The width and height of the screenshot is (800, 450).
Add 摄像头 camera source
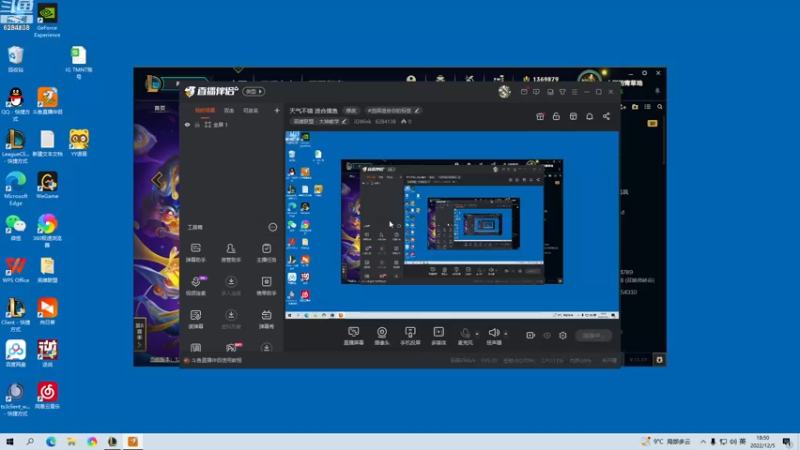(x=382, y=336)
